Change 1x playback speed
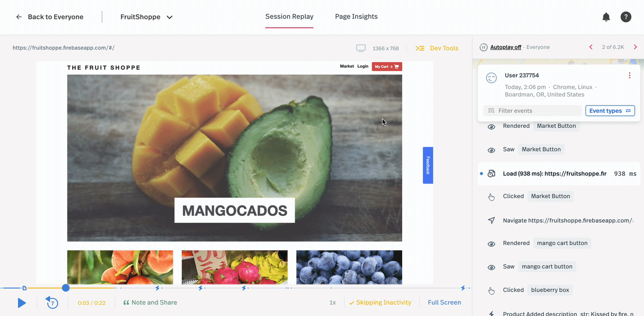 (x=332, y=302)
